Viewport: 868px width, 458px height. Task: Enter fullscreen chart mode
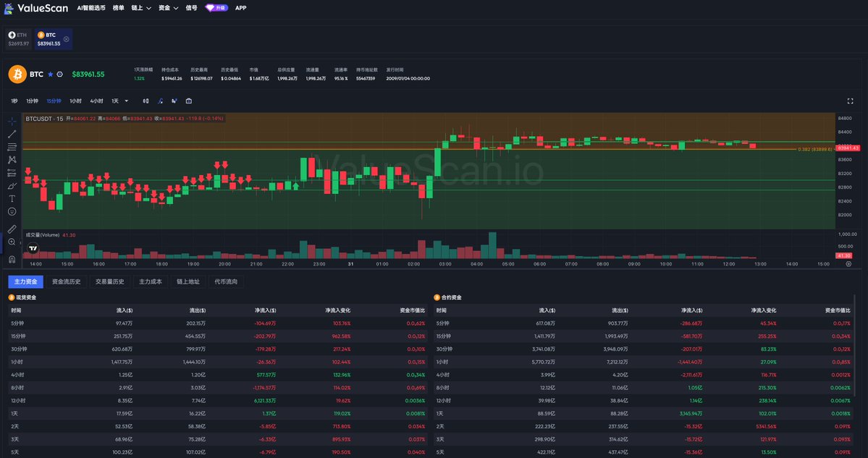tap(851, 101)
